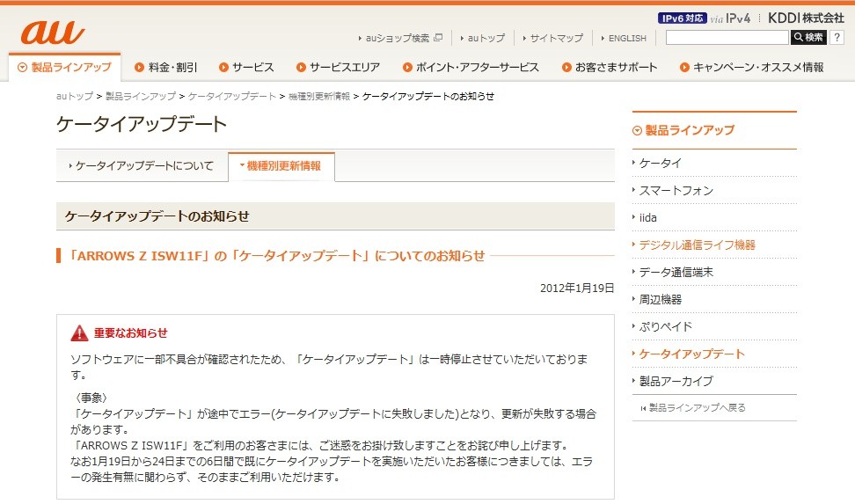
Task: Click the date 2012年1月19日
Action: tap(577, 288)
